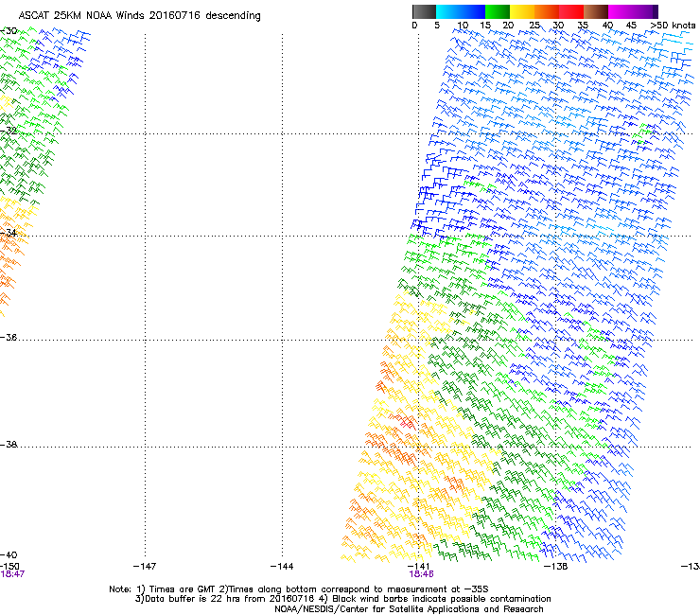Click the '-36' latitude label
700x615 pixels.
coord(9,337)
